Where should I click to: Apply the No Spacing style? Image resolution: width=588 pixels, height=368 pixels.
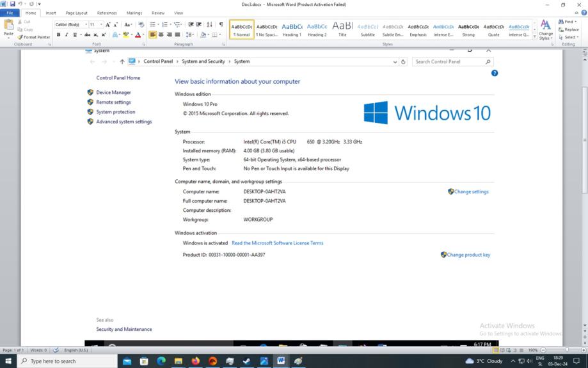tap(267, 29)
